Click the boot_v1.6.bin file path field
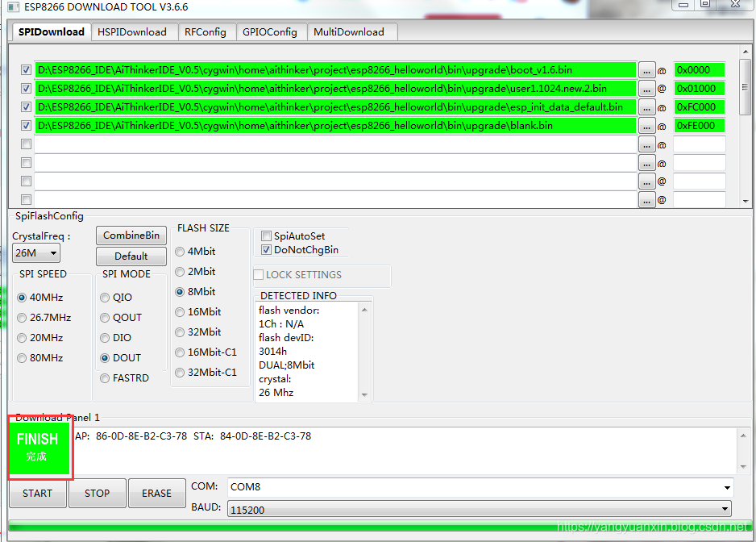The image size is (756, 542). [x=335, y=70]
